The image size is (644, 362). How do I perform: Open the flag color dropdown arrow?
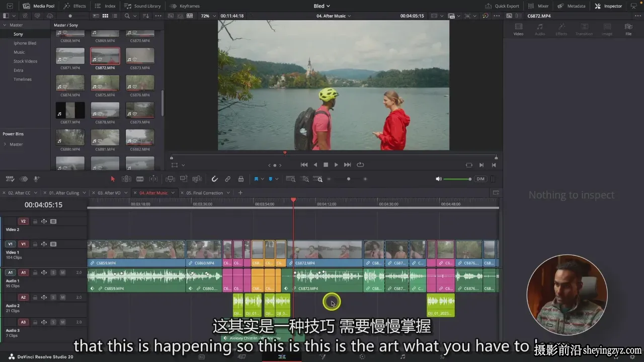[x=262, y=179]
